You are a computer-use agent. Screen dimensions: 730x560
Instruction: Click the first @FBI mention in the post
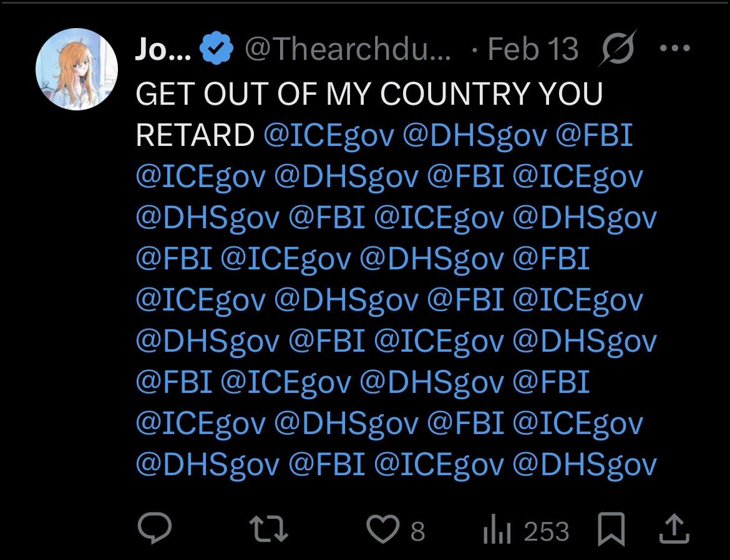point(594,135)
